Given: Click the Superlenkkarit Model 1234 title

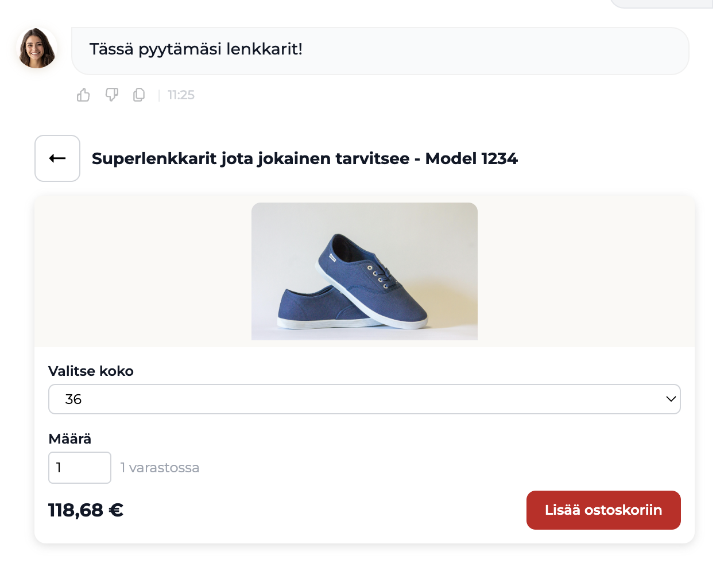Looking at the screenshot, I should coord(305,158).
